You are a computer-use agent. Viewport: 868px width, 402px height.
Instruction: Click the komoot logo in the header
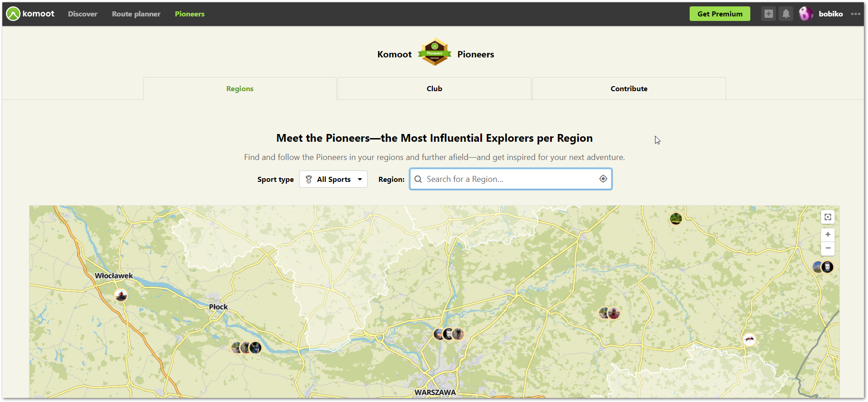(x=30, y=14)
